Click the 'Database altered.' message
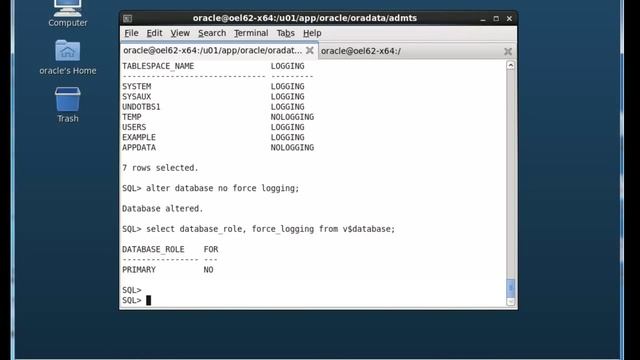This screenshot has width=640, height=360. click(x=162, y=209)
